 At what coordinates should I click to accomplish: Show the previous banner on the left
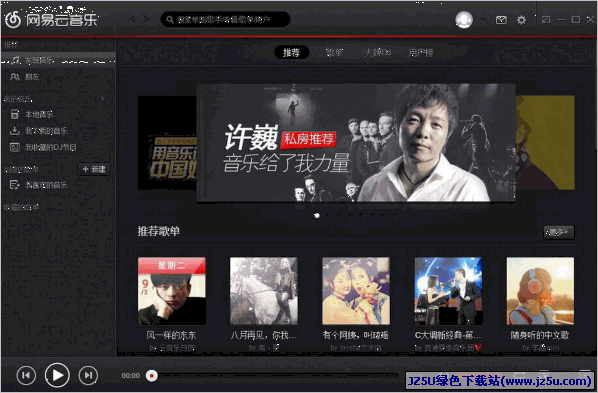[x=167, y=143]
